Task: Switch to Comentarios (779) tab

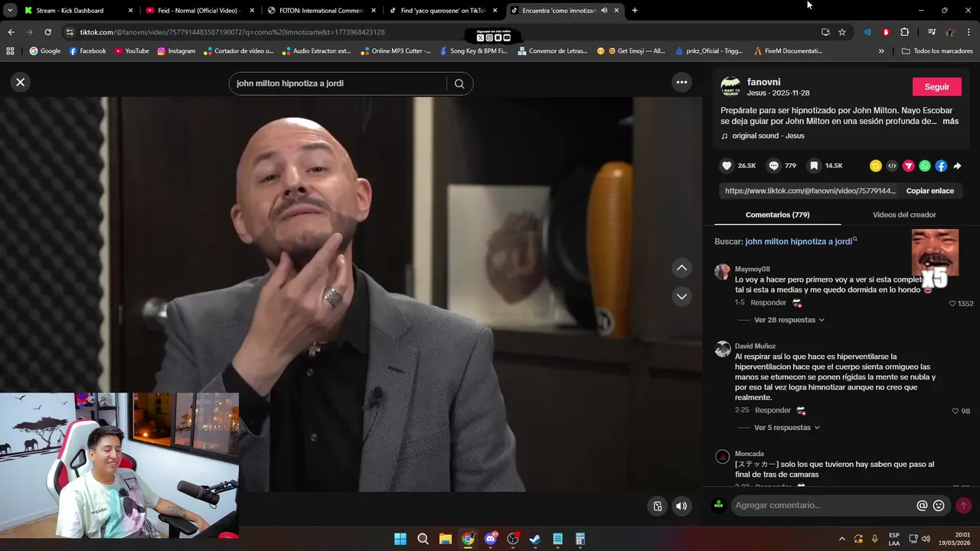Action: pyautogui.click(x=777, y=215)
